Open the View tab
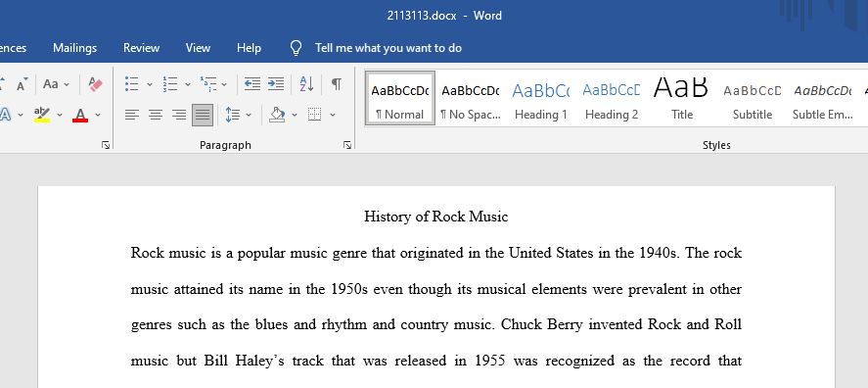The image size is (868, 388). coord(198,48)
